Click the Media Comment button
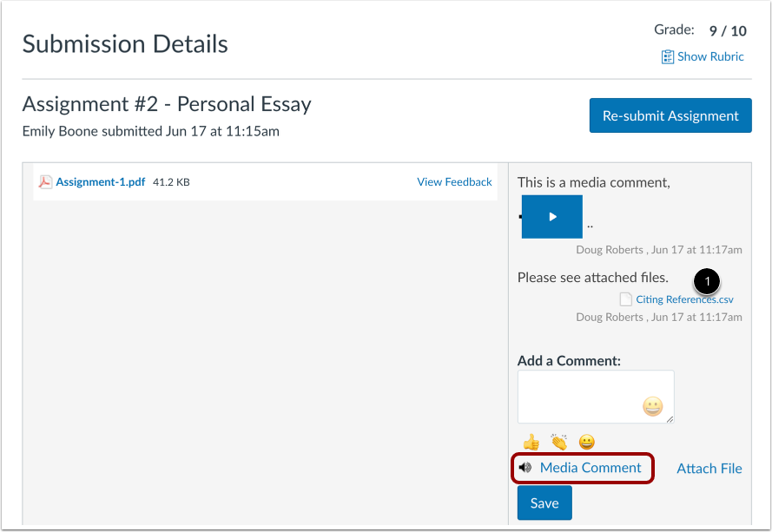The height and width of the screenshot is (532, 772). click(x=583, y=468)
